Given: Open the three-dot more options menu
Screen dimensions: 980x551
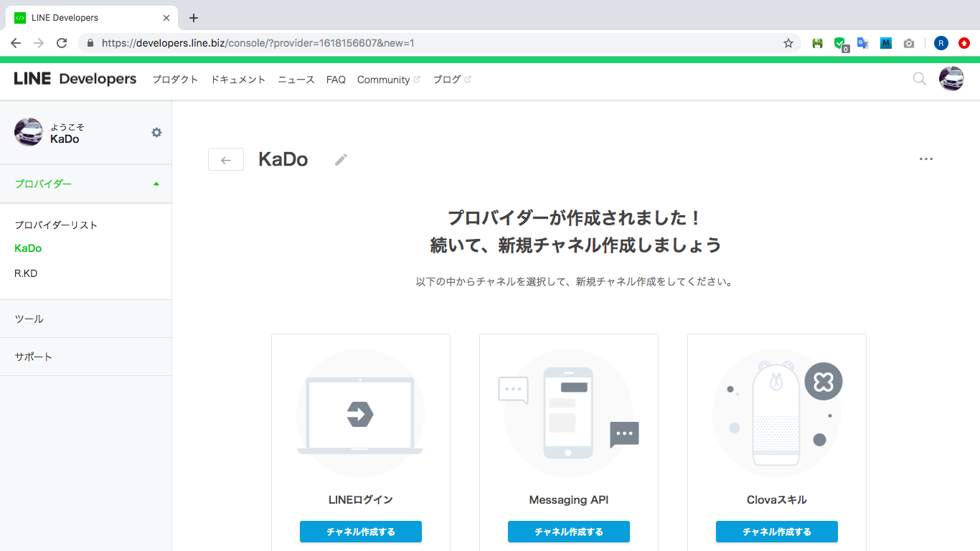Looking at the screenshot, I should point(926,159).
